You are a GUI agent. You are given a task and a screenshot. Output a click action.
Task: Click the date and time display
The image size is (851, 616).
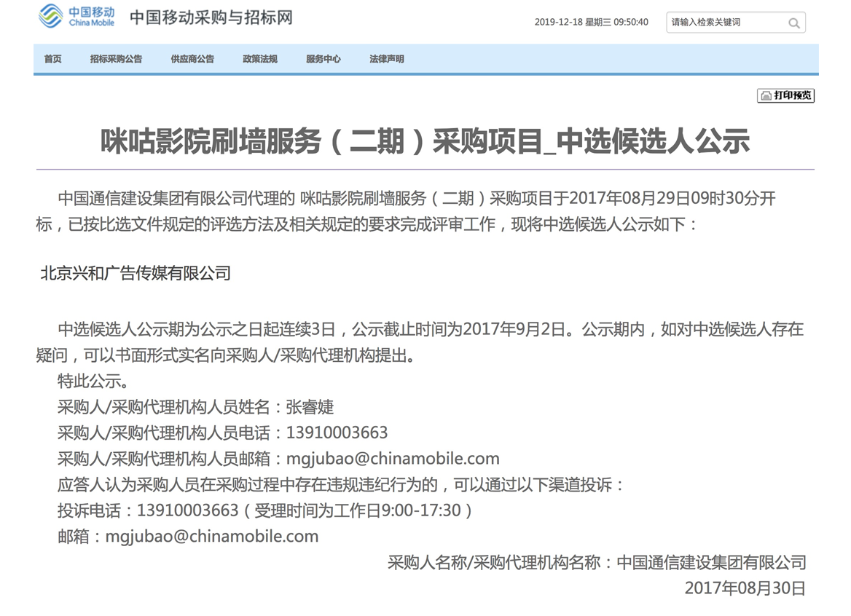(591, 23)
